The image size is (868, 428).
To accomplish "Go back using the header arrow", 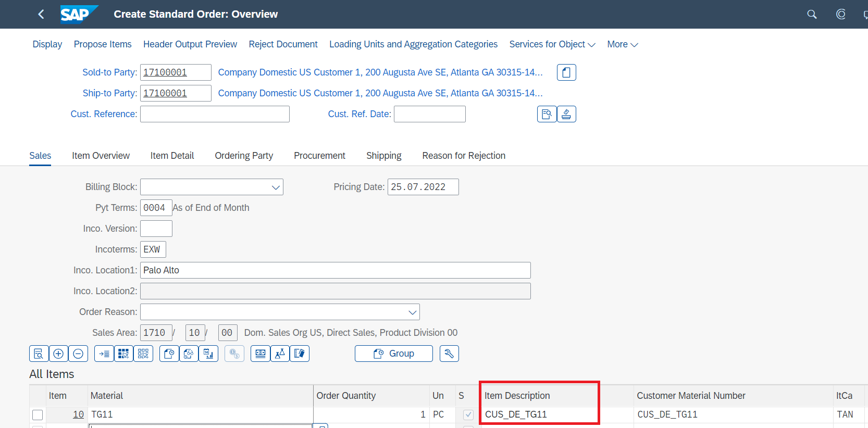I will click(41, 14).
